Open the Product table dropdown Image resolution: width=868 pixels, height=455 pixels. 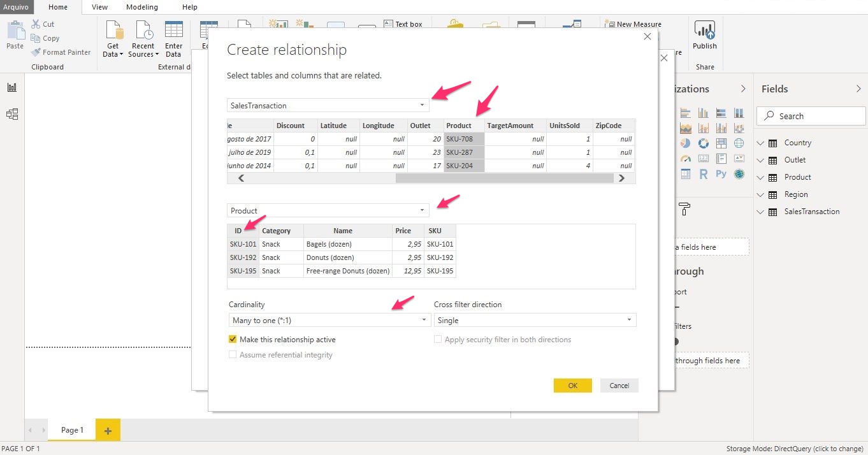tap(328, 211)
